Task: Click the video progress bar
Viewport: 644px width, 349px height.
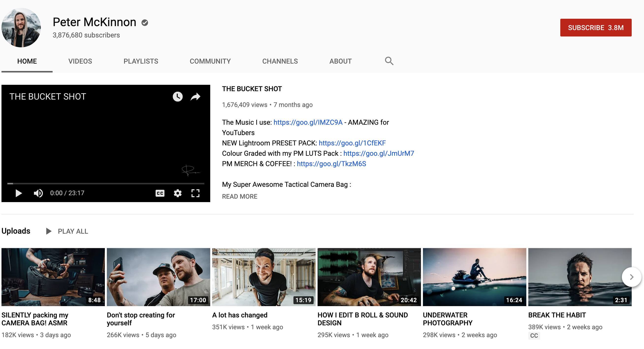Action: point(106,184)
